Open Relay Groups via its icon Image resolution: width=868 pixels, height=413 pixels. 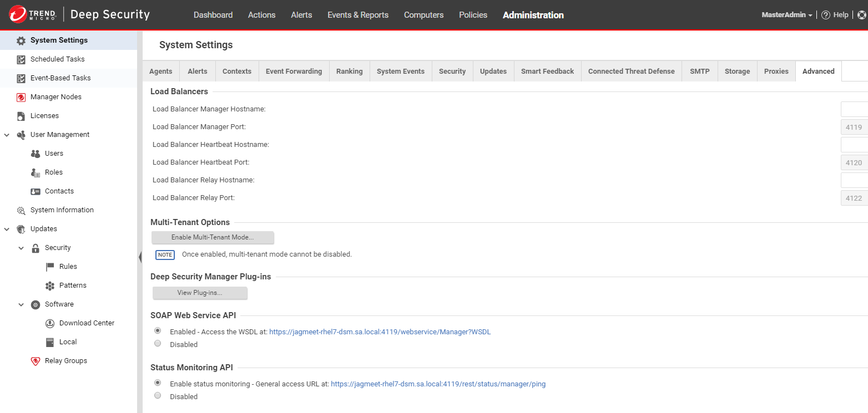36,361
